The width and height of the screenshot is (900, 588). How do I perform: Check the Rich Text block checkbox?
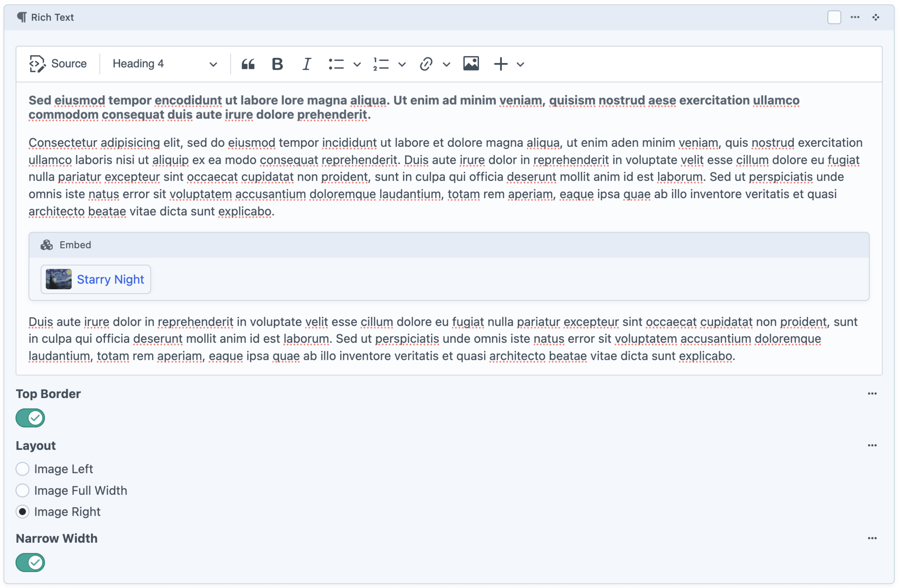[834, 17]
